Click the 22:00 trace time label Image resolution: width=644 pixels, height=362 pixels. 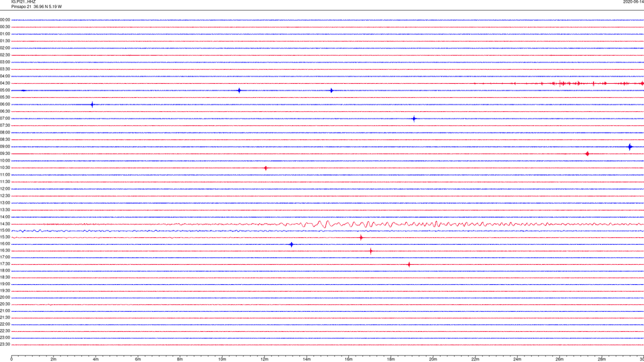tap(5, 324)
